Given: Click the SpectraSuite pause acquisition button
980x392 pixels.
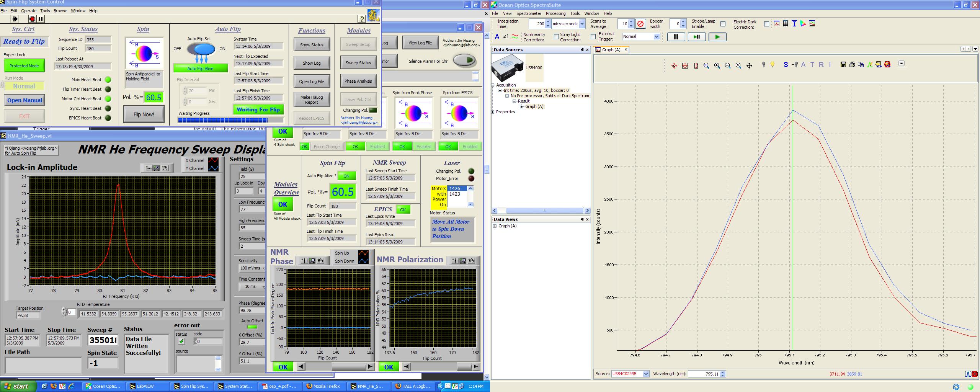Looking at the screenshot, I should pos(676,37).
